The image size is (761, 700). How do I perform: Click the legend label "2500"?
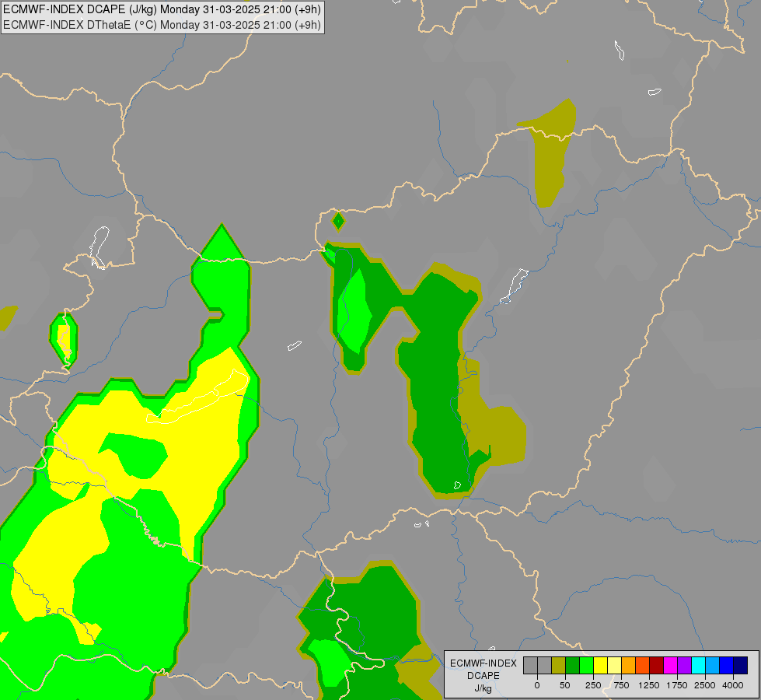(705, 685)
